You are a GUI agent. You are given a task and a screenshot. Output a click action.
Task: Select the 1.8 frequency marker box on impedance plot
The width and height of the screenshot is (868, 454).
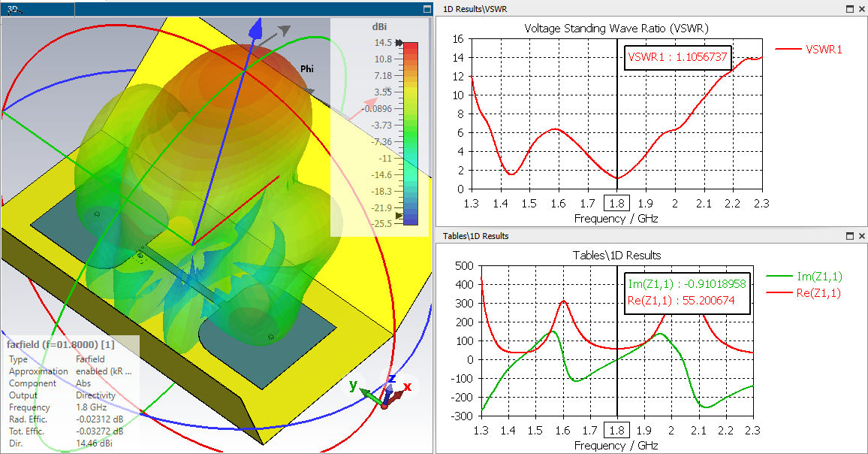click(x=616, y=430)
